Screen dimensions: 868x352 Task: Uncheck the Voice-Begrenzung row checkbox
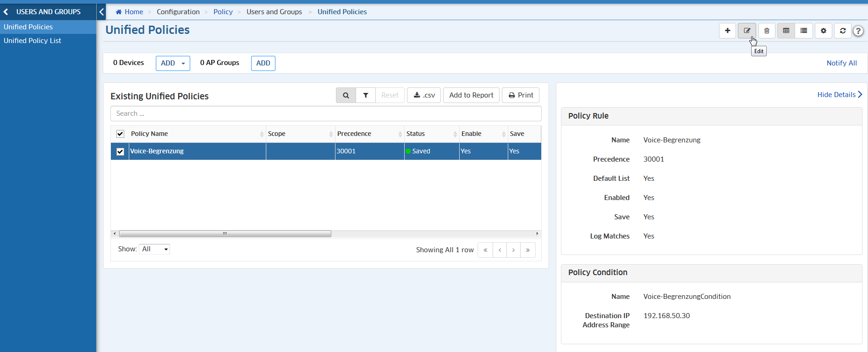(120, 152)
